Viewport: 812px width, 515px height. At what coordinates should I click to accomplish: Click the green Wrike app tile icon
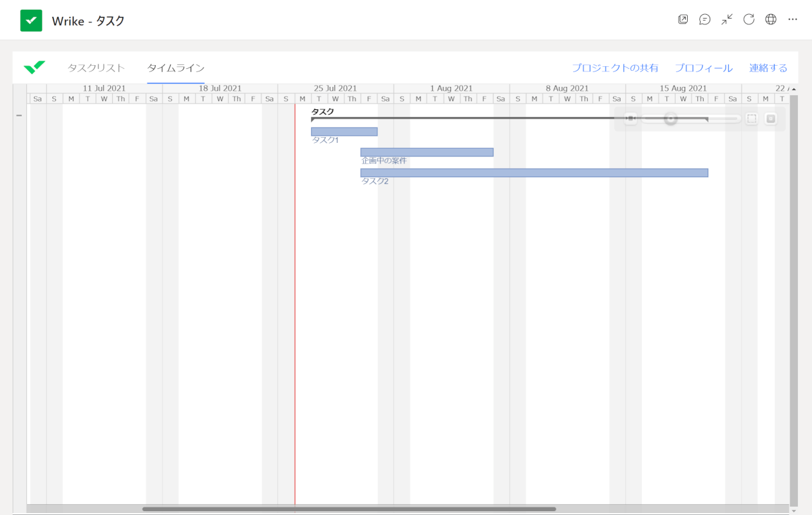point(31,21)
